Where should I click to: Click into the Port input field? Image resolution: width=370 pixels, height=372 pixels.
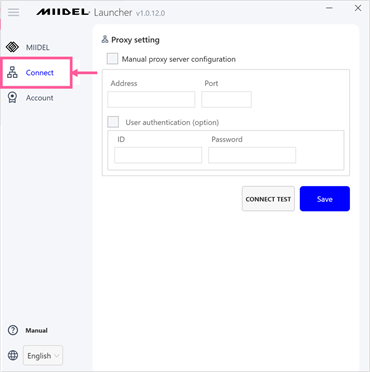(x=226, y=100)
